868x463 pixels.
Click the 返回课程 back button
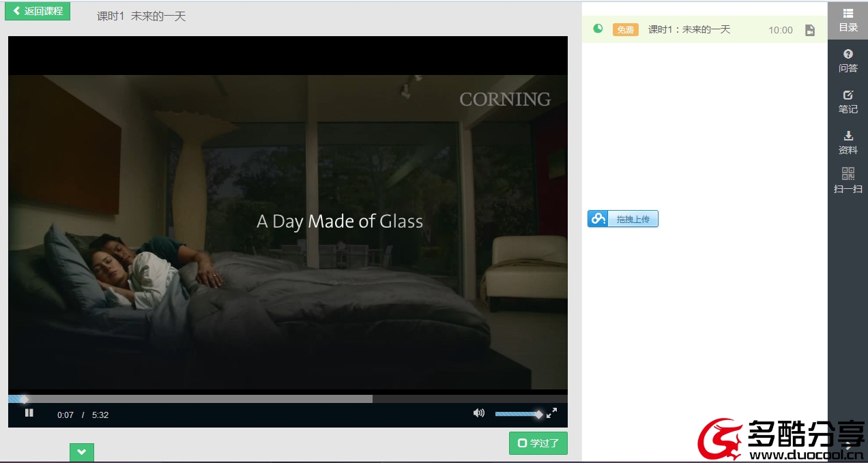[38, 11]
